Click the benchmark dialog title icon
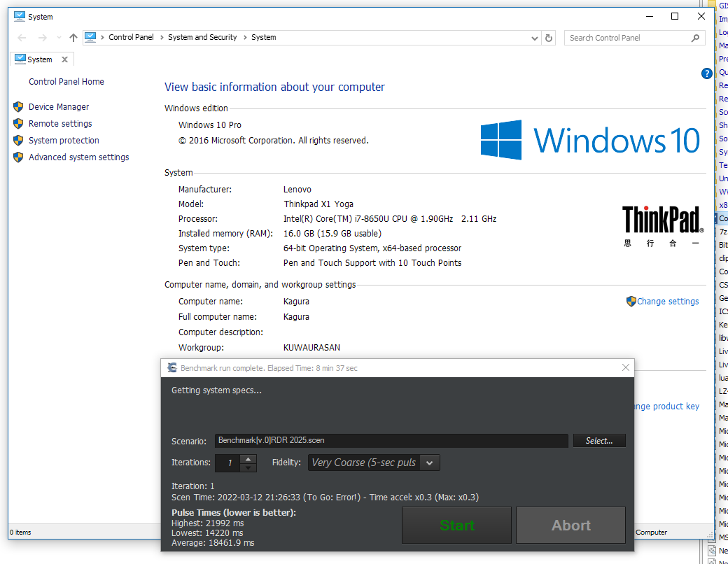728x564 pixels. (172, 367)
